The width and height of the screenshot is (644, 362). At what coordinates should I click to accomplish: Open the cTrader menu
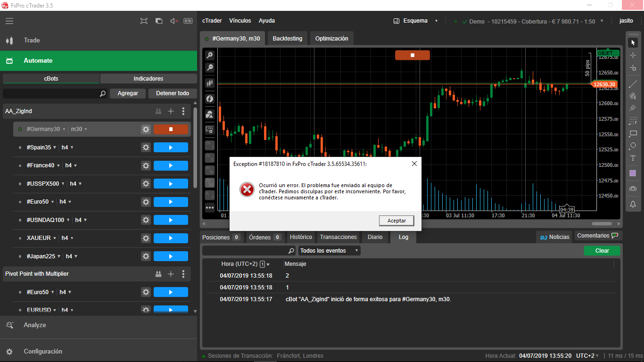click(212, 21)
